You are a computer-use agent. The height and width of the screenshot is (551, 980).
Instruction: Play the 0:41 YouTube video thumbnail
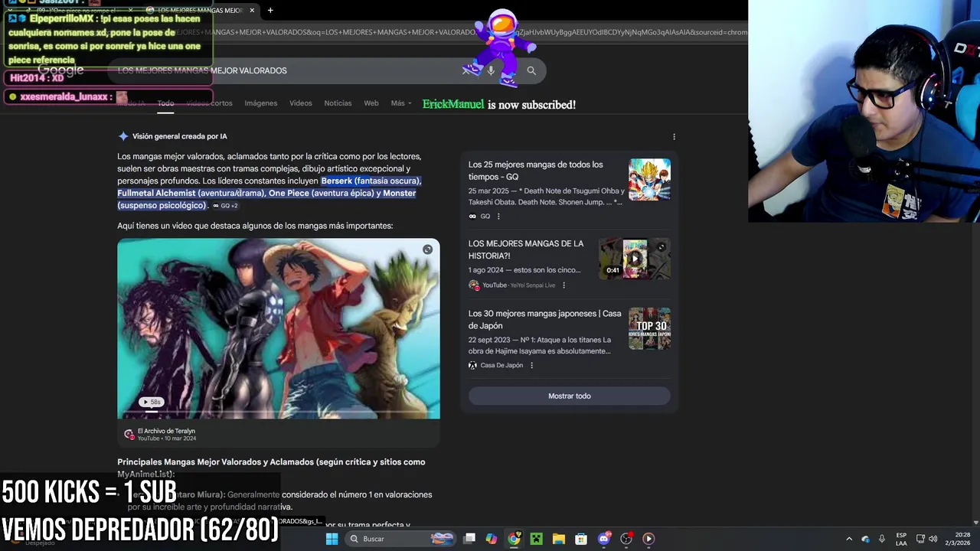(x=634, y=259)
